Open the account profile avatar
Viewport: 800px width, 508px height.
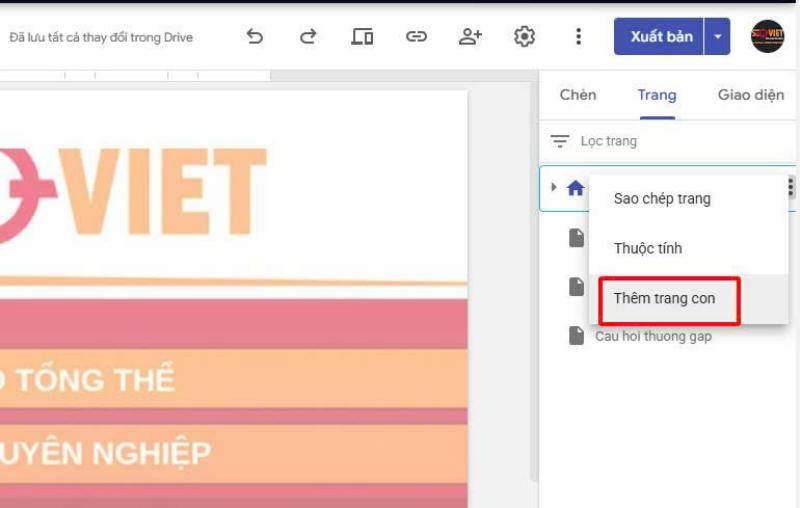(767, 36)
